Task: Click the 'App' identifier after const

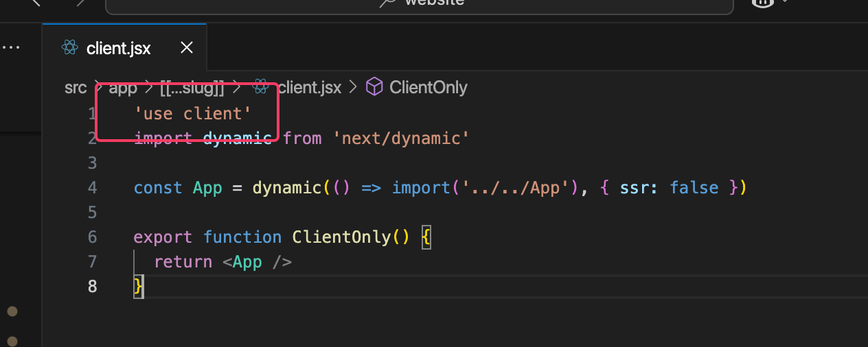Action: [207, 188]
